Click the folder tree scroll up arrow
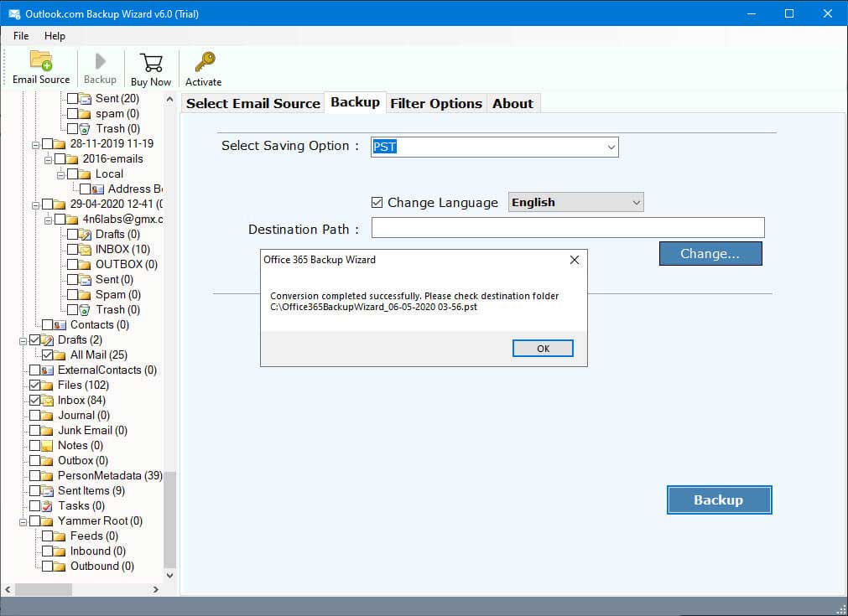 pos(169,100)
